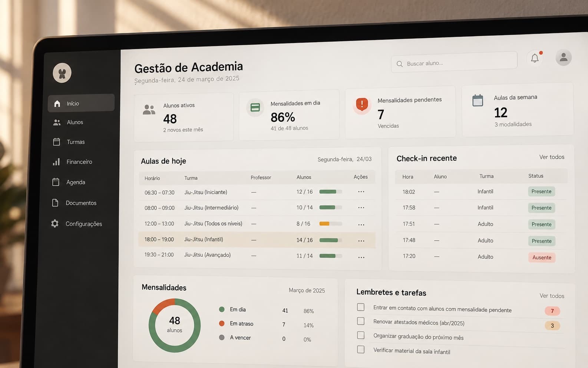Click the orange Em atraso legend dot

222,323
